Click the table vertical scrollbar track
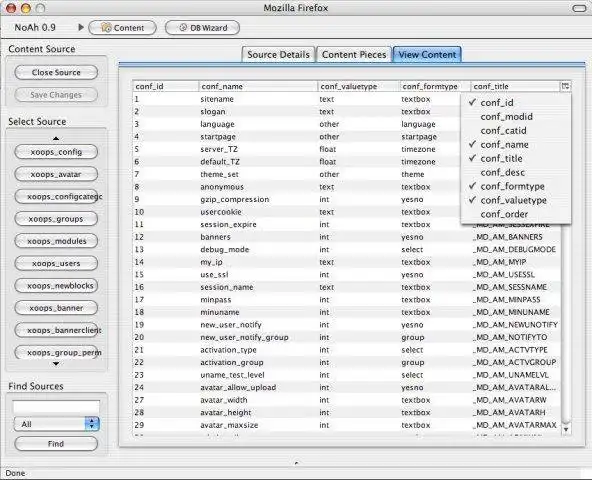 tap(566, 325)
